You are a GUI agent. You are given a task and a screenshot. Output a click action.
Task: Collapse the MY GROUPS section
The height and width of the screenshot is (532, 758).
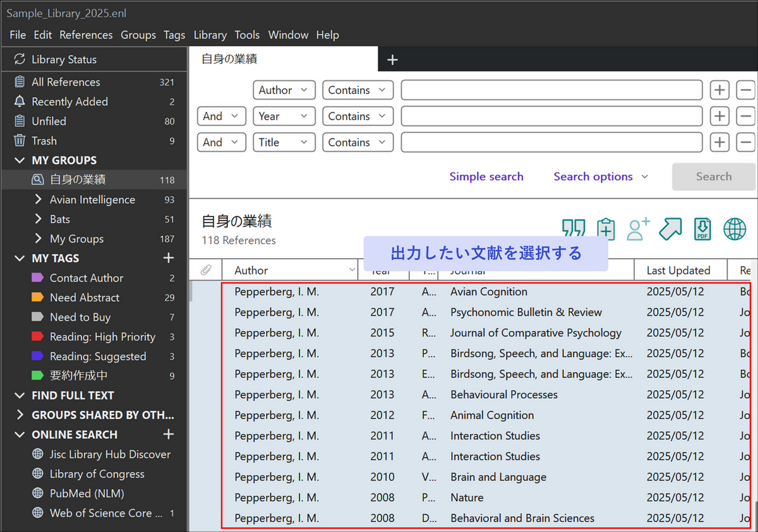pyautogui.click(x=20, y=160)
